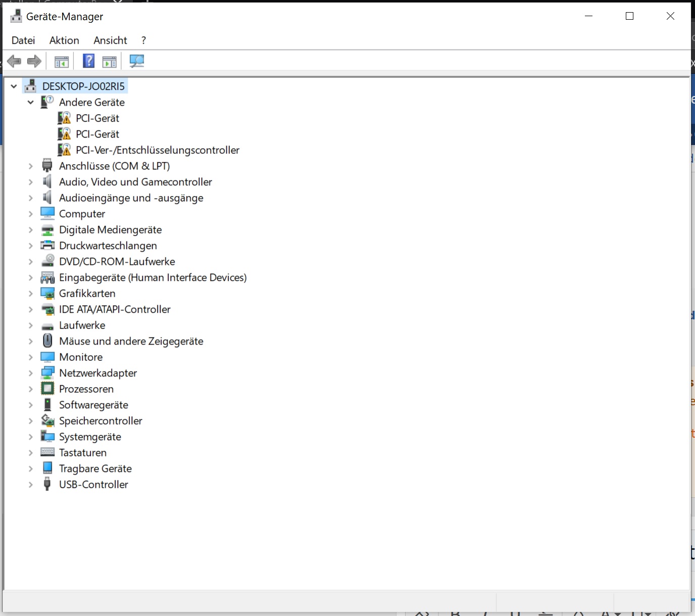
Task: Click the Anschlüsse (COM & LPT) port icon
Action: pyautogui.click(x=47, y=165)
